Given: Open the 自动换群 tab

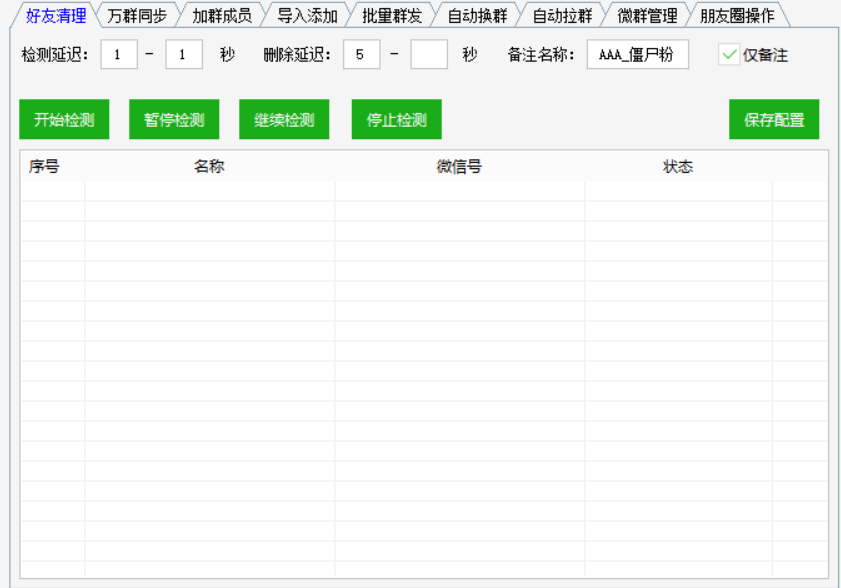Looking at the screenshot, I should tap(477, 16).
